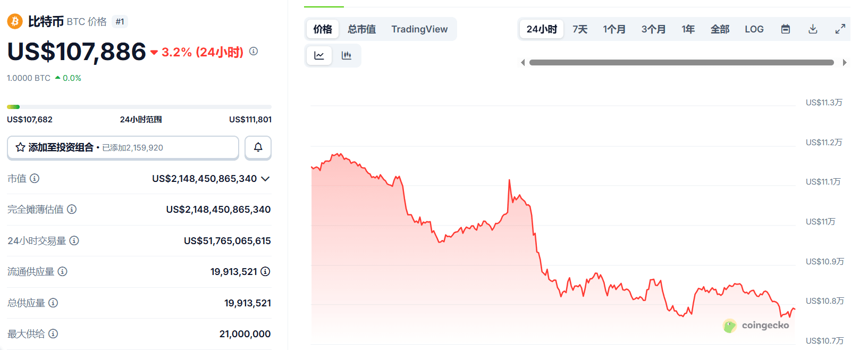Open the TradingView tab
Image resolution: width=868 pixels, height=350 pixels.
point(419,29)
